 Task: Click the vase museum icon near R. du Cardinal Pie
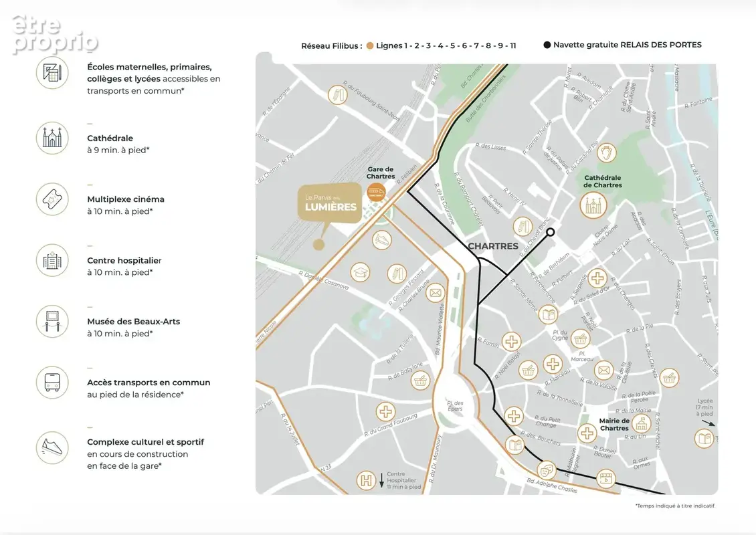pos(607,153)
